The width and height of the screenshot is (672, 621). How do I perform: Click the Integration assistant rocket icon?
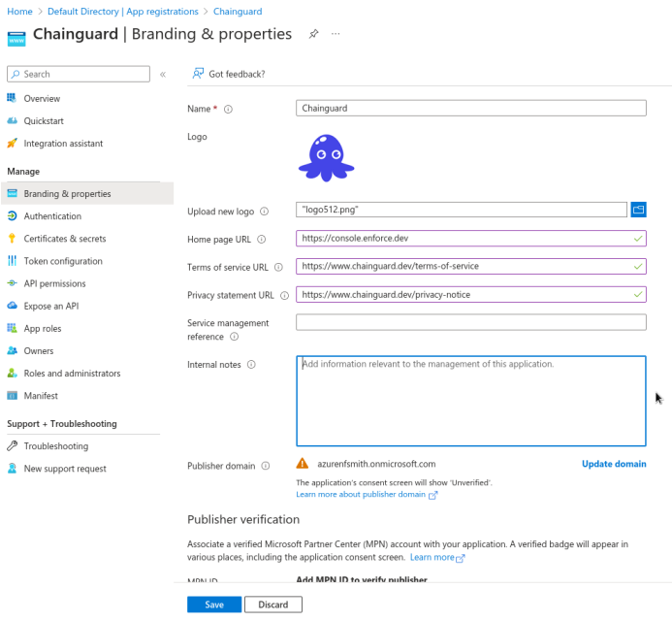tap(12, 144)
